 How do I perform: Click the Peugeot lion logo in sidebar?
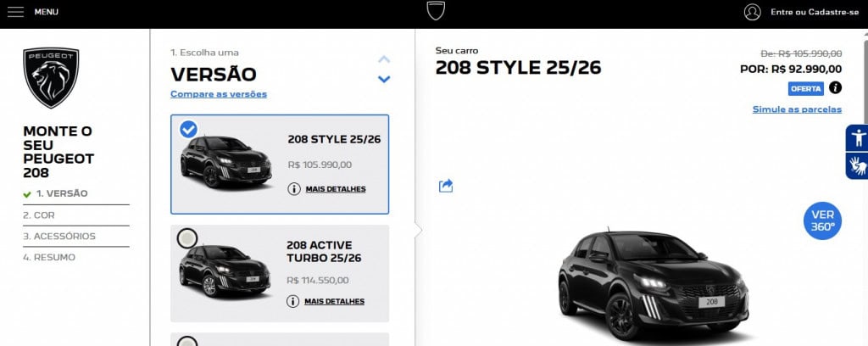(x=51, y=77)
